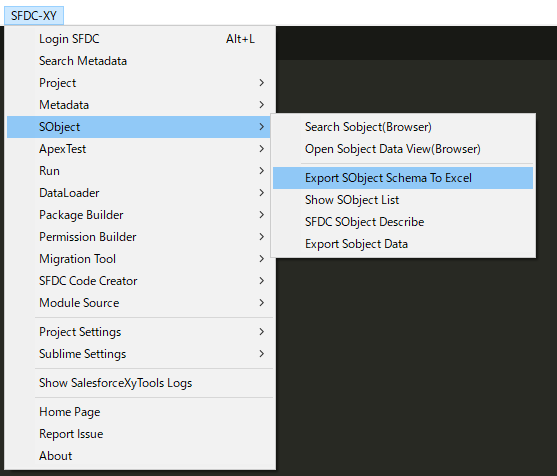
Task: Choose Open Sobject Data View(Browser)
Action: pos(403,149)
